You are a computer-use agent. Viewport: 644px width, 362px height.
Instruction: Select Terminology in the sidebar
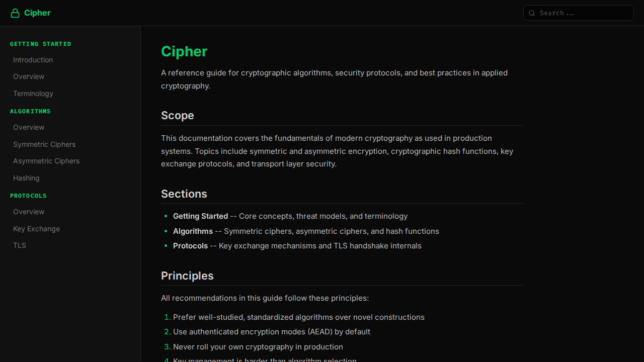pos(33,94)
